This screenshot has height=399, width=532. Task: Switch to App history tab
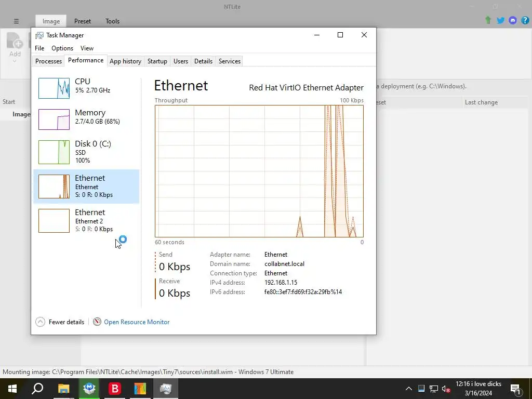(x=125, y=61)
